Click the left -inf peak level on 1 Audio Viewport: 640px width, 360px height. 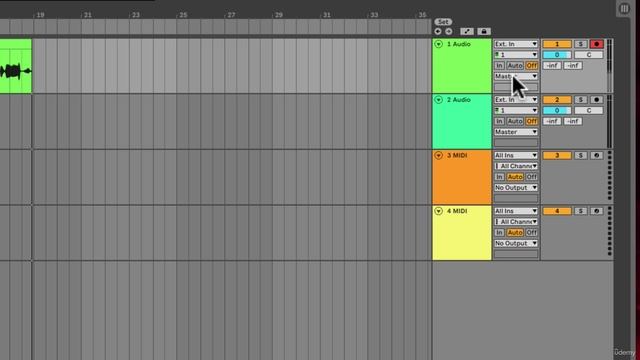(552, 65)
